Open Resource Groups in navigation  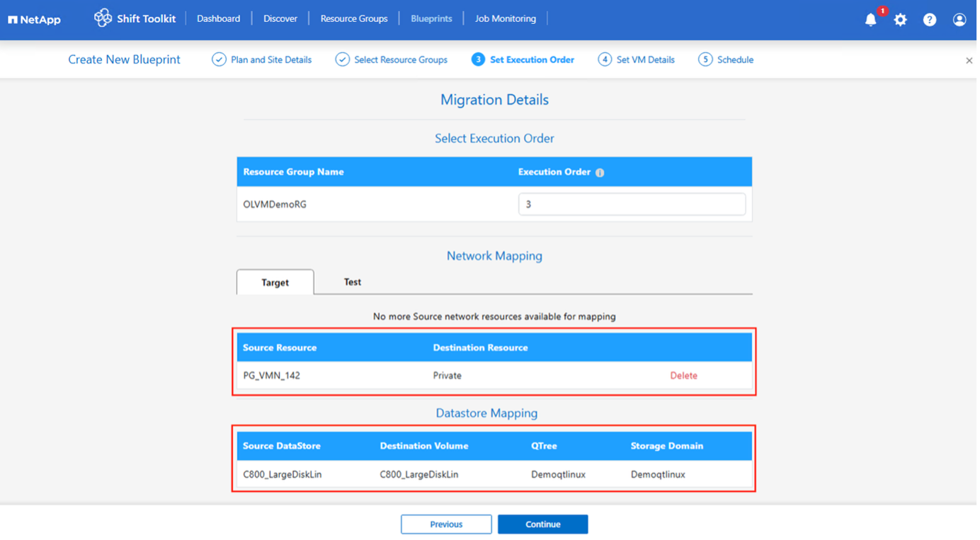click(354, 18)
